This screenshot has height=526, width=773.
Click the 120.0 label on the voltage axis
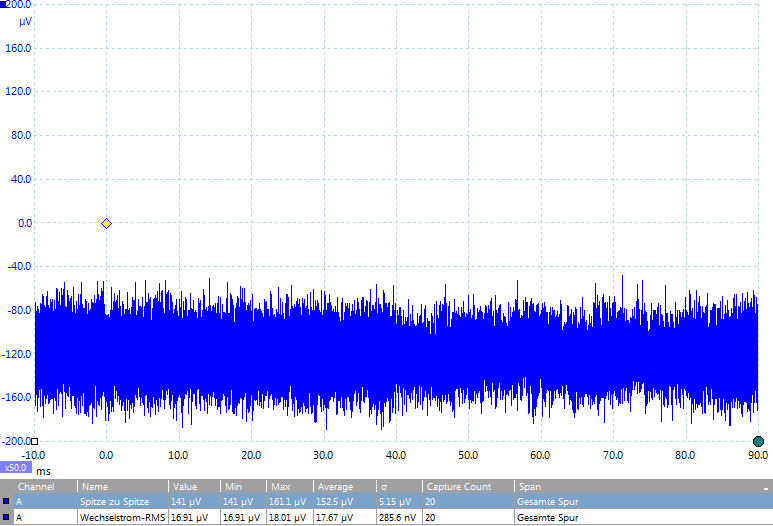pos(18,91)
